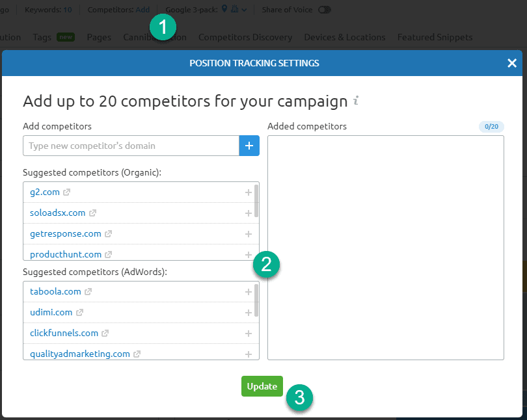Open getresponse.com external link icon
Image resolution: width=527 pixels, height=420 pixels.
[108, 233]
